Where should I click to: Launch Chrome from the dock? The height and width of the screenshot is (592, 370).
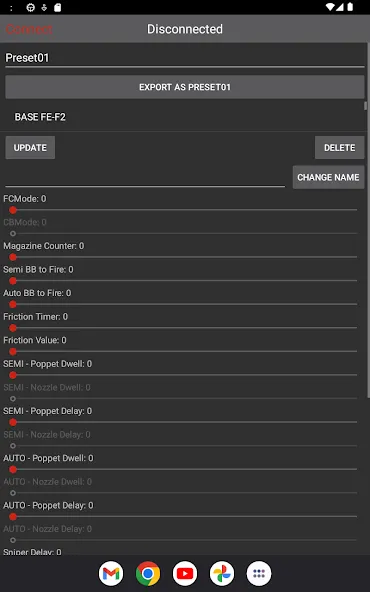148,573
